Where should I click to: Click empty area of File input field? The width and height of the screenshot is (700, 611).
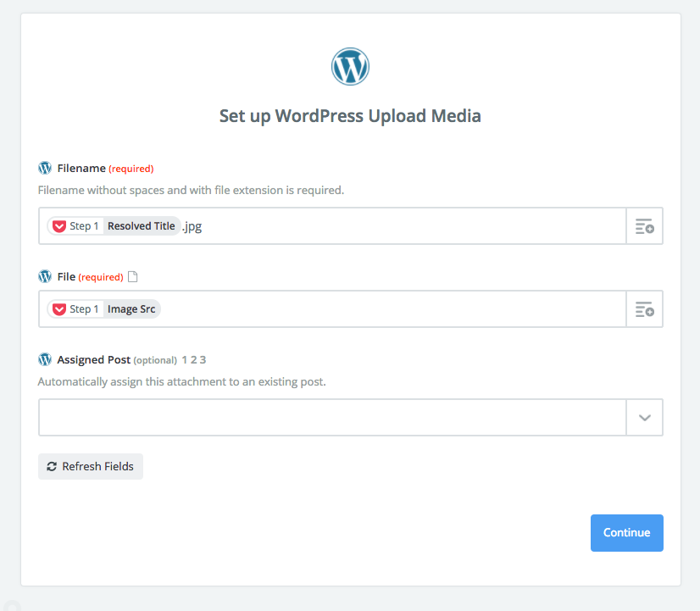point(393,308)
